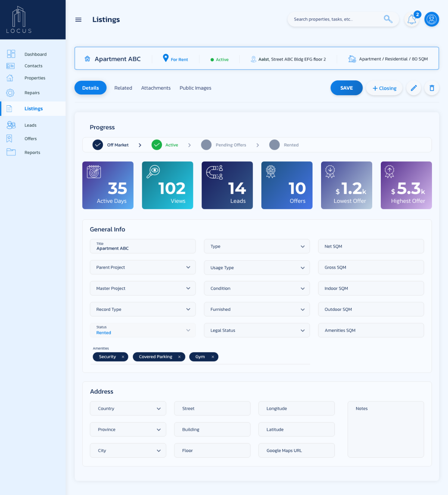Click the pencil edit icon
The height and width of the screenshot is (495, 448).
pos(414,88)
